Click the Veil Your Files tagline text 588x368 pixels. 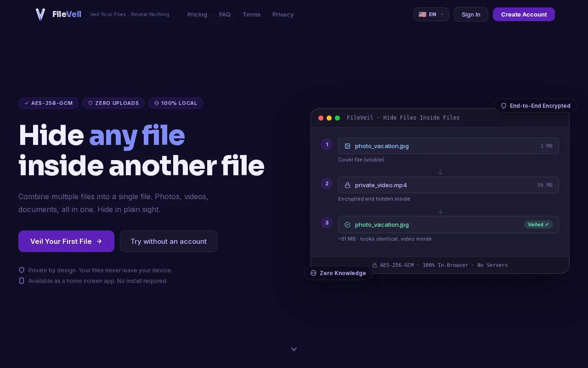[130, 14]
